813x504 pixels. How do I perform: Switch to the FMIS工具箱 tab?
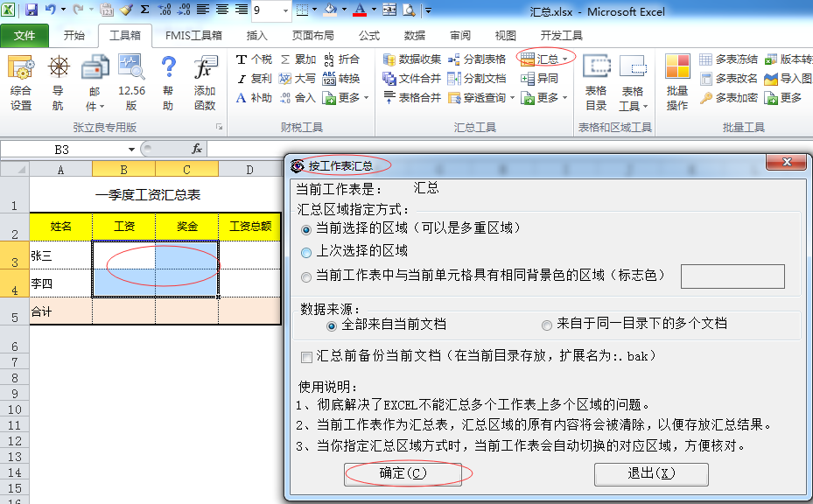(x=193, y=36)
